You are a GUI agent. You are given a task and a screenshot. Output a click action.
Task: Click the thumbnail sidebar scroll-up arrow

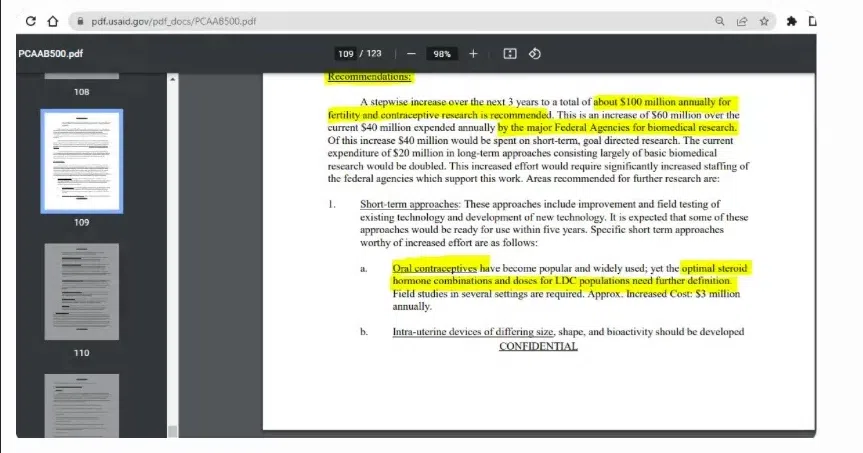tap(172, 79)
